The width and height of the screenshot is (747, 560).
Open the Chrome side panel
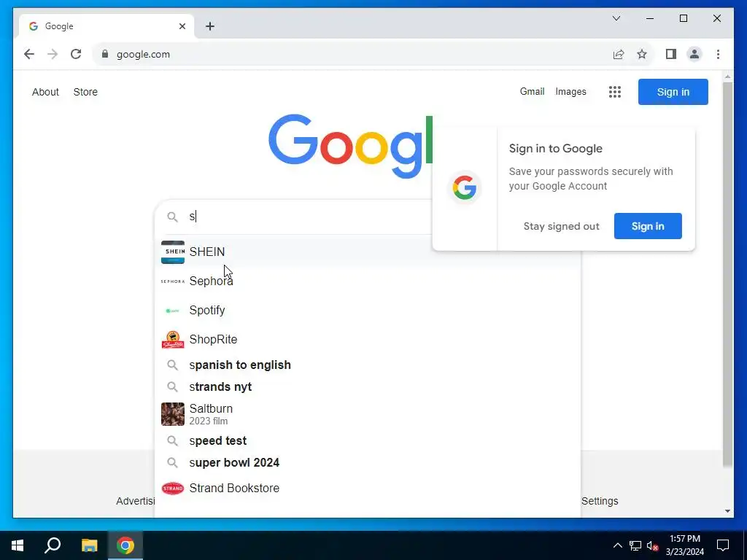pos(671,54)
